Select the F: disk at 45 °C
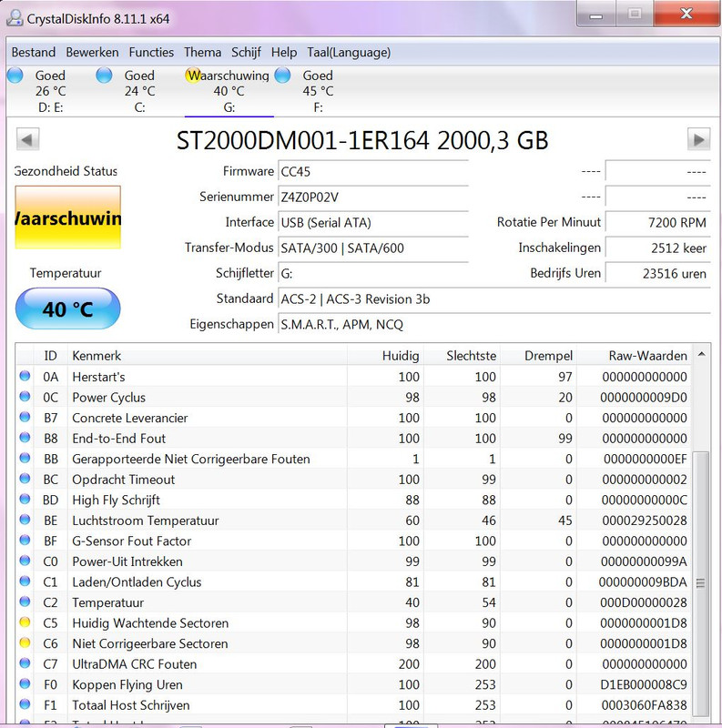722x728 pixels. (x=318, y=91)
